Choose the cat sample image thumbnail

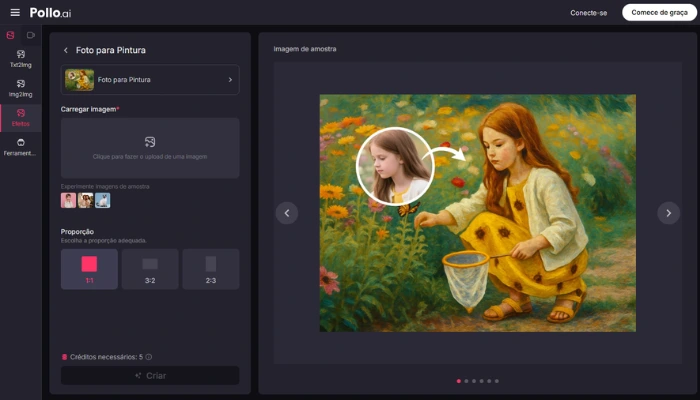[102, 200]
